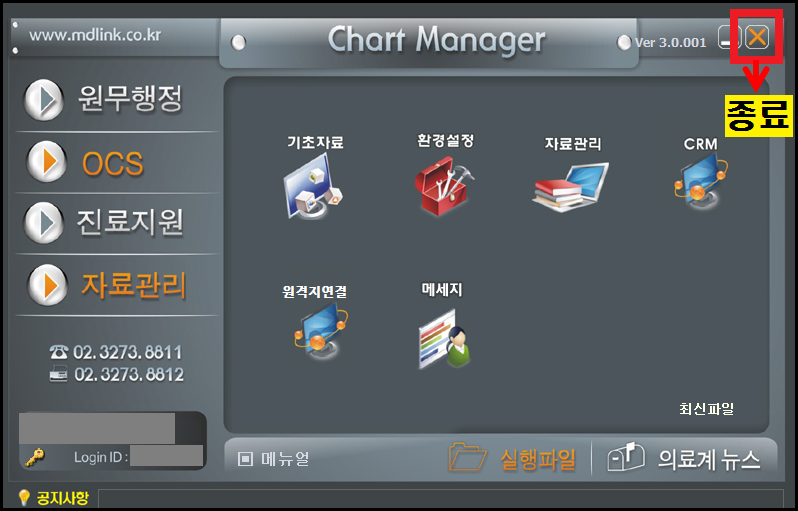Click the 공지사항 light bulb icon
798x511 pixels.
[x=23, y=497]
